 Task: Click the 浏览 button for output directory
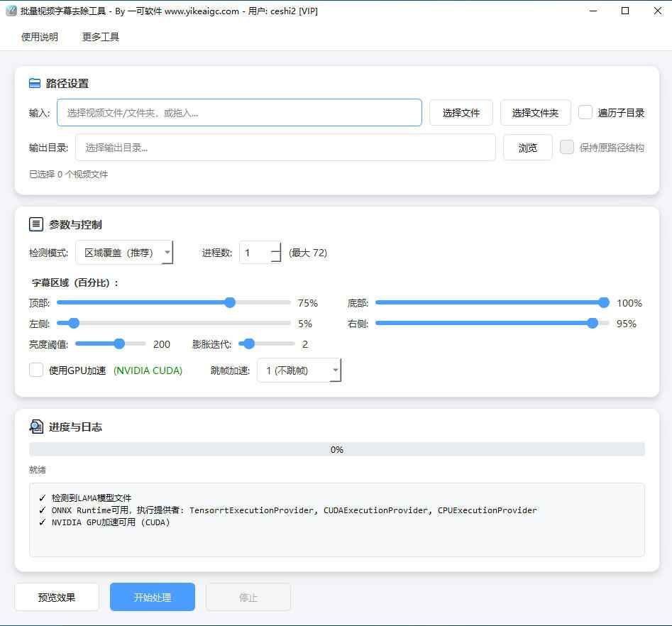pos(527,147)
